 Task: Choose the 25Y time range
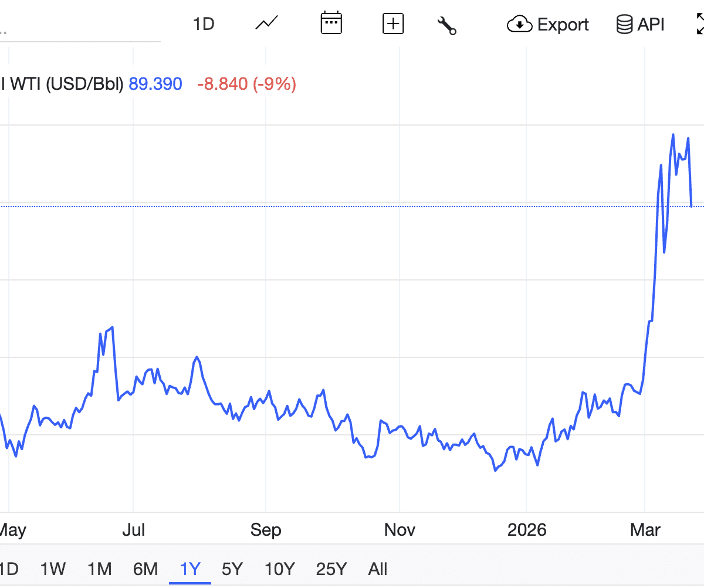pos(331,569)
